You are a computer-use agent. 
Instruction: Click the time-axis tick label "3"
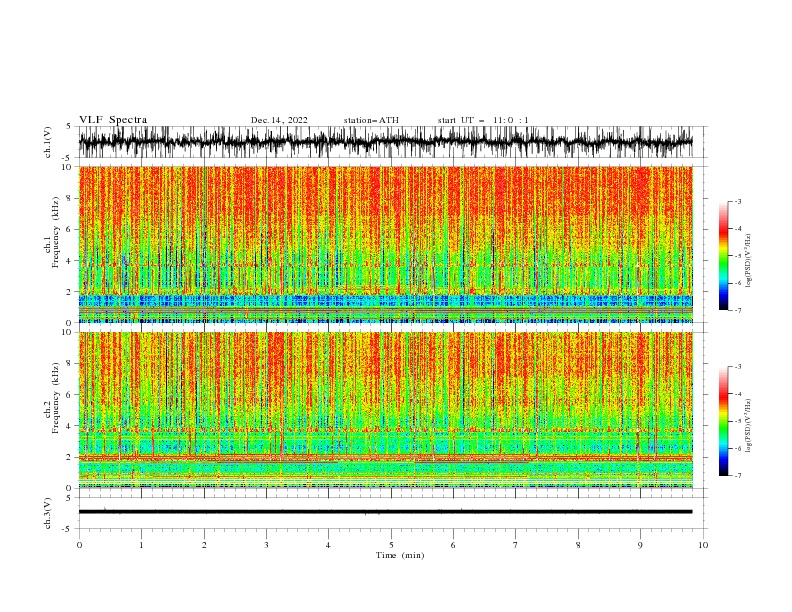(266, 545)
